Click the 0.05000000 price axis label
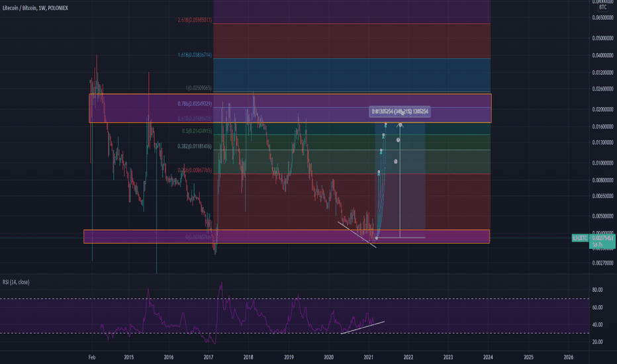 coord(602,38)
